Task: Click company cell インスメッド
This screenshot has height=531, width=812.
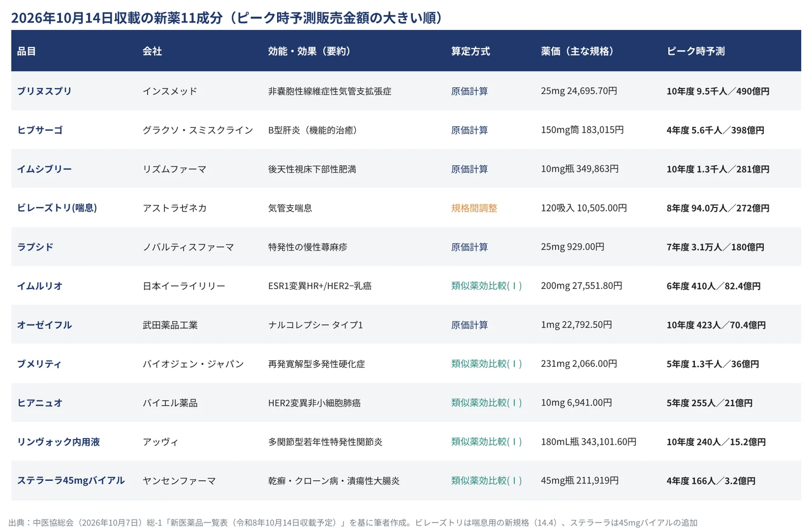Action: click(170, 91)
